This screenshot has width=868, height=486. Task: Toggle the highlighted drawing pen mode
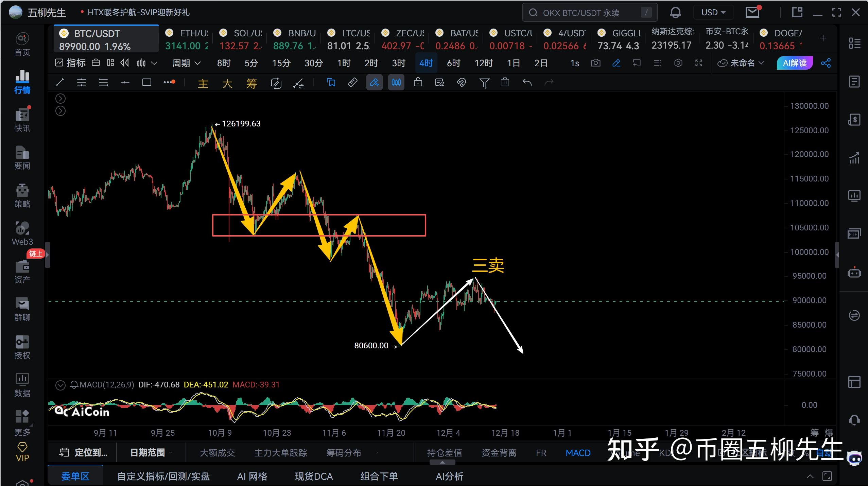(374, 83)
